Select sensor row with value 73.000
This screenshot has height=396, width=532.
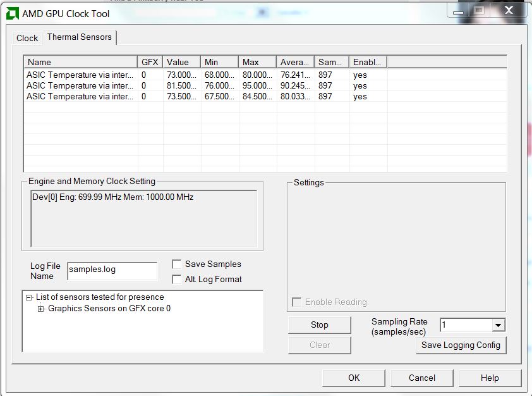pyautogui.click(x=265, y=75)
